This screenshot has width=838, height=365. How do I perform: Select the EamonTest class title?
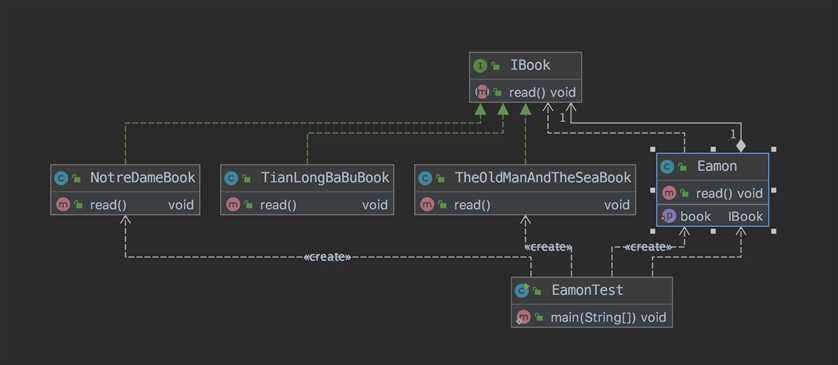[x=587, y=290]
